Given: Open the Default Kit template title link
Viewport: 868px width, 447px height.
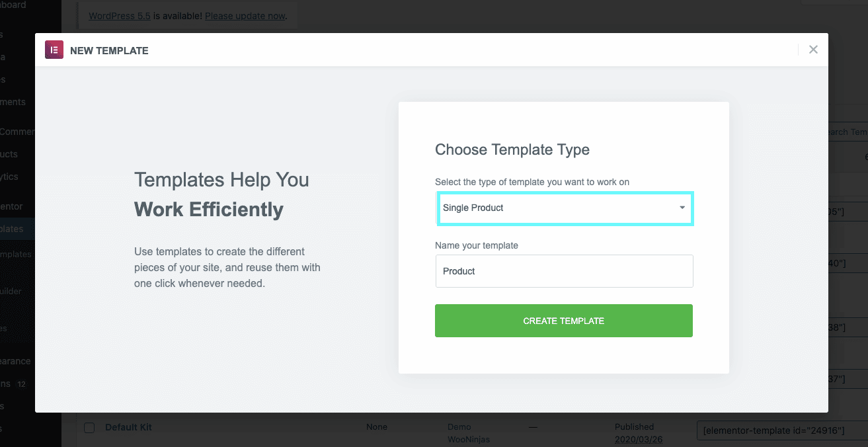Looking at the screenshot, I should coord(128,428).
